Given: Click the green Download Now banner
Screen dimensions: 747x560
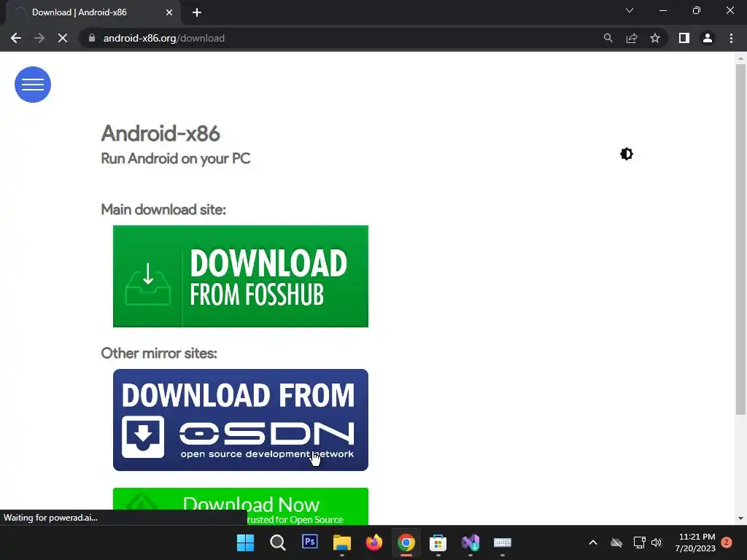Looking at the screenshot, I should point(241,506).
